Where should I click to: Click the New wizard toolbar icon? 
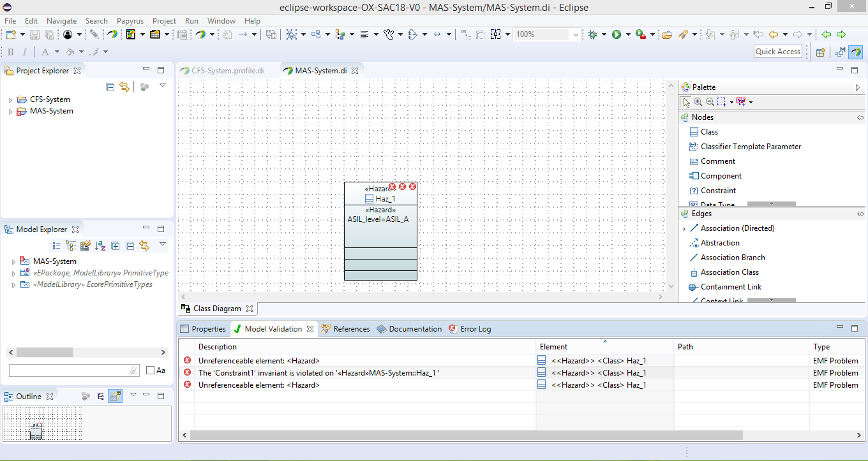11,34
